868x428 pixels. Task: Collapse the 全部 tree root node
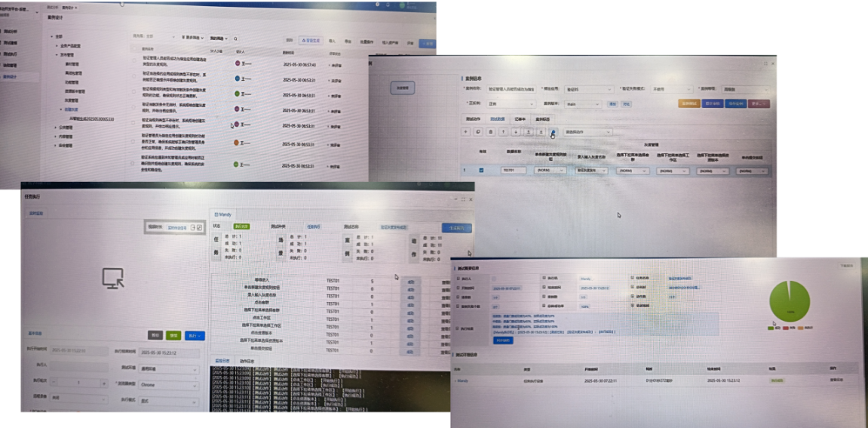pyautogui.click(x=52, y=36)
